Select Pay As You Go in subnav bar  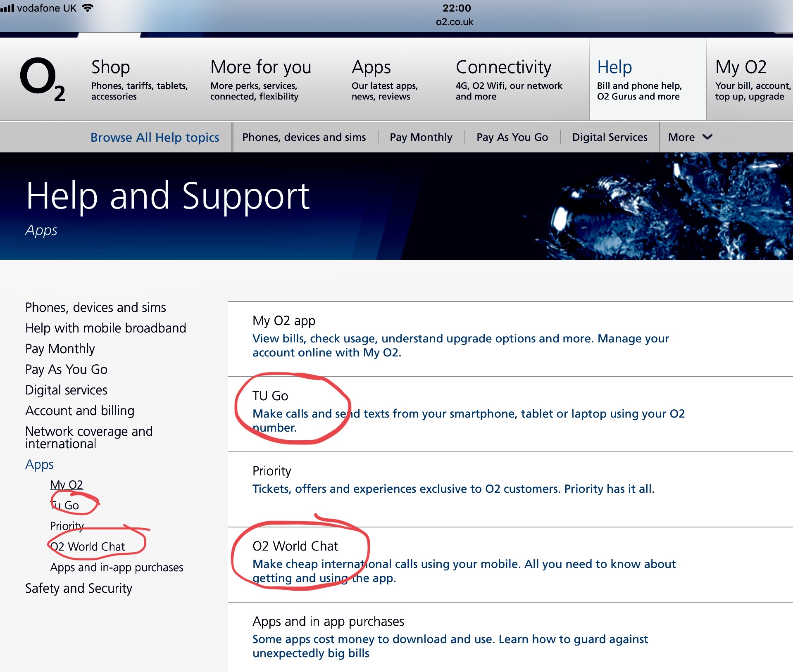[x=512, y=137]
